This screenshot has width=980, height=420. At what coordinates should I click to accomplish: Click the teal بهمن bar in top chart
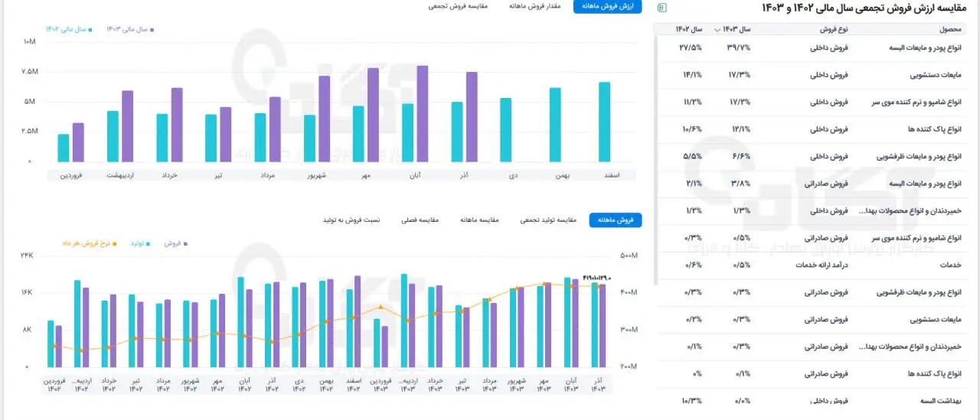pos(555,125)
